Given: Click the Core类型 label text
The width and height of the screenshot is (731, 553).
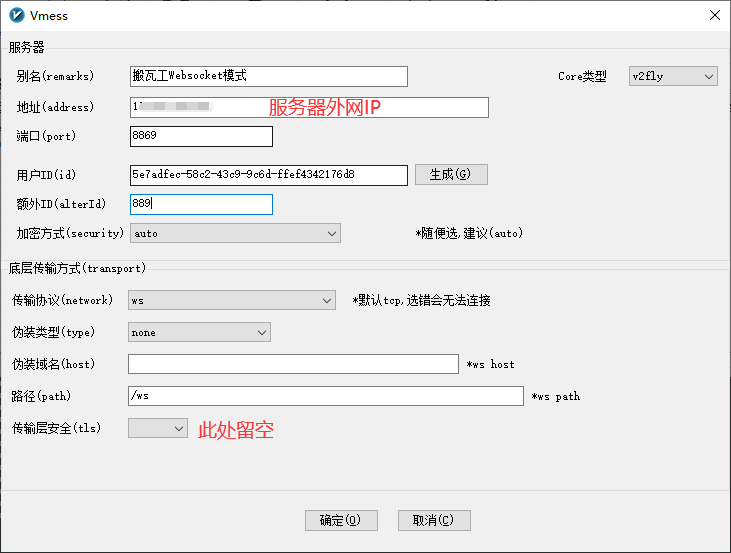Looking at the screenshot, I should [582, 76].
